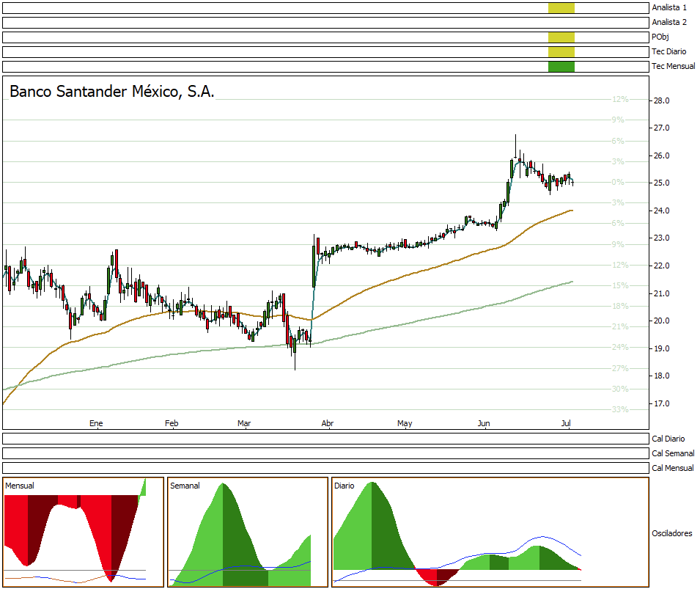Click the Mar month label on time axis
This screenshot has height=589, width=700.
(x=244, y=423)
